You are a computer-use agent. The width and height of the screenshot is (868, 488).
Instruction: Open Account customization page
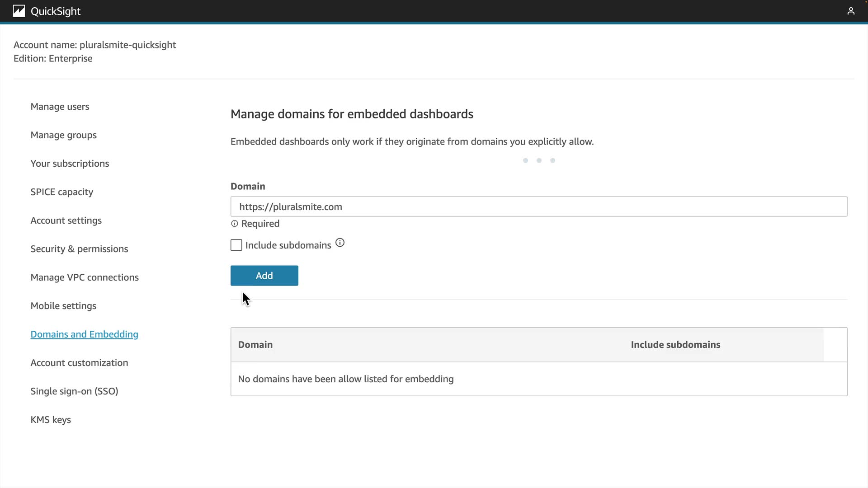click(79, 363)
